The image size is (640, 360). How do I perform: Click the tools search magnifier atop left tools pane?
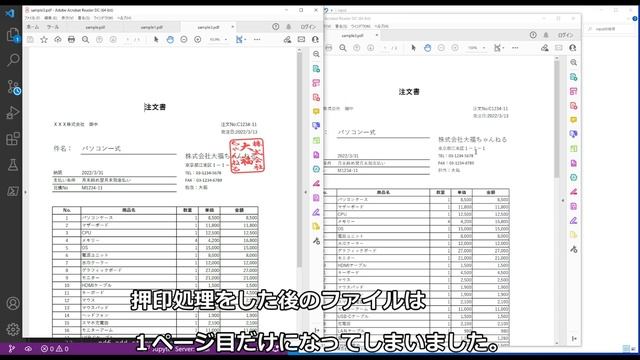(x=316, y=54)
